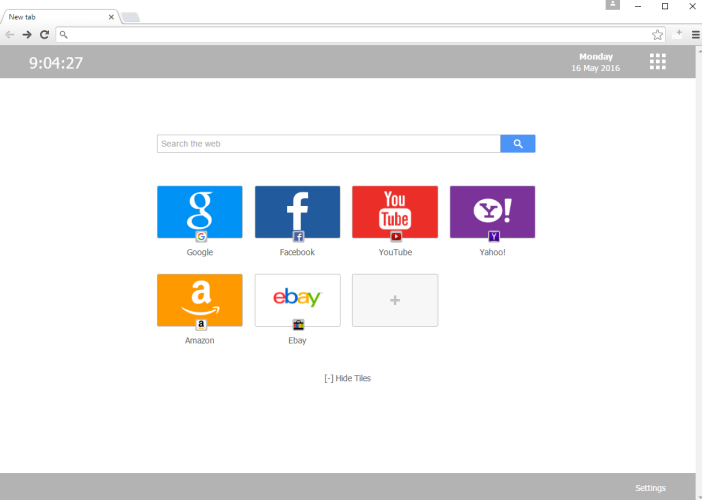Open the Ebay tile
Viewport: 702px width, 500px height.
pyautogui.click(x=297, y=300)
